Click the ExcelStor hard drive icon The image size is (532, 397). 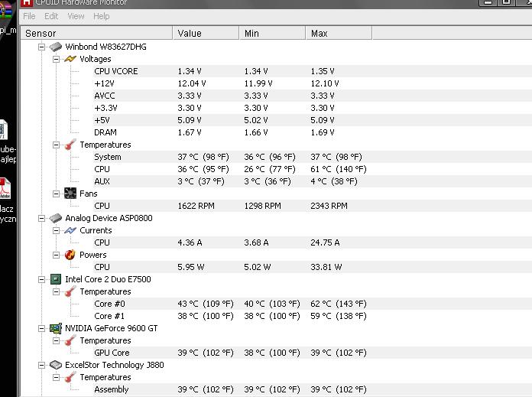coord(56,365)
